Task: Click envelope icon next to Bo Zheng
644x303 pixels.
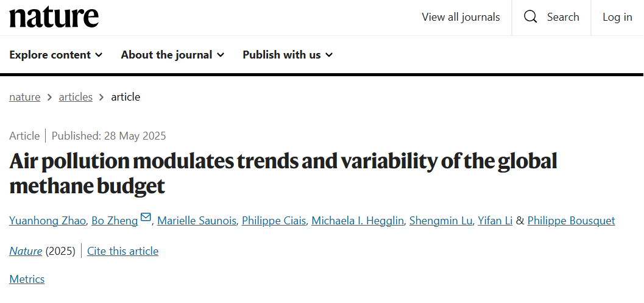Action: [x=146, y=218]
